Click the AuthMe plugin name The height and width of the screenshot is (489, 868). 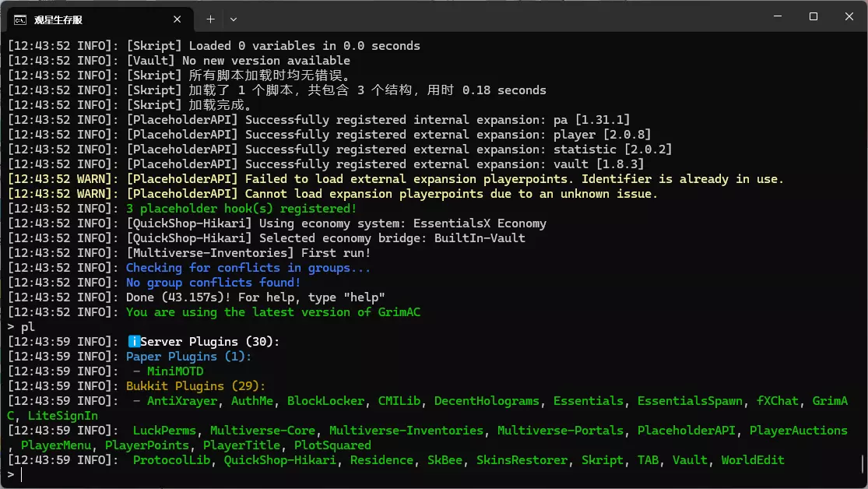[x=252, y=401]
